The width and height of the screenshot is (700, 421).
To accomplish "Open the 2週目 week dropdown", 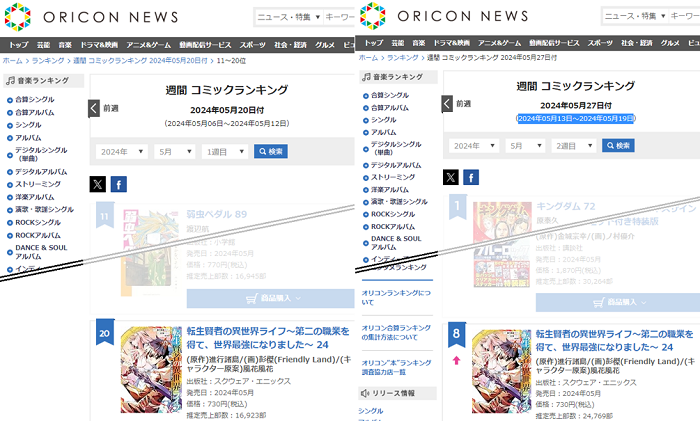I will (x=574, y=146).
